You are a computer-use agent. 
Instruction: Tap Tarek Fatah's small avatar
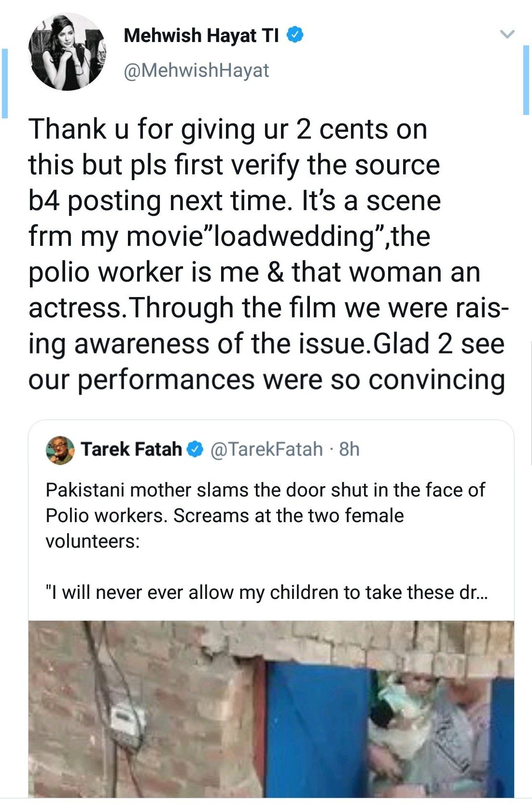[x=60, y=450]
